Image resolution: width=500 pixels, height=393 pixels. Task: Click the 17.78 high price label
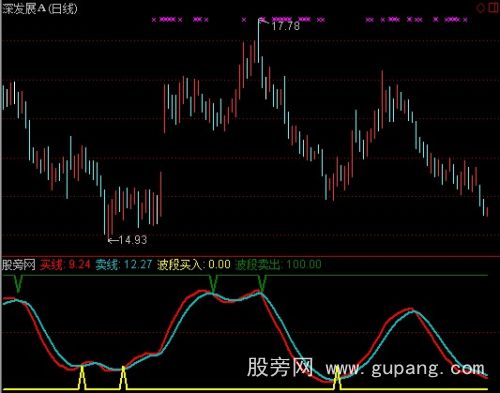click(x=285, y=26)
